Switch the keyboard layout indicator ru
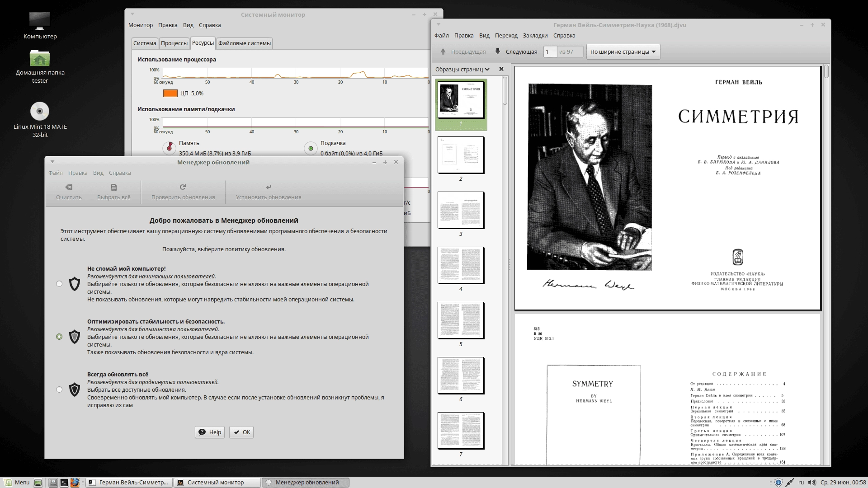 point(801,483)
